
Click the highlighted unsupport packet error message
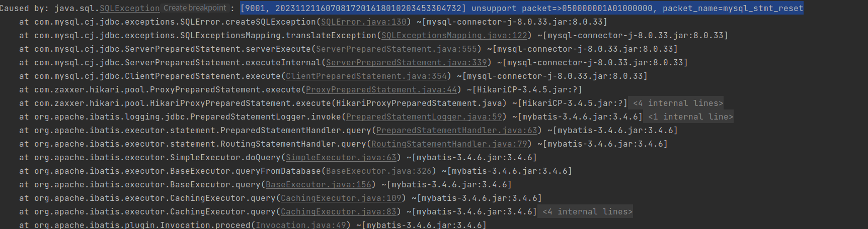522,9
